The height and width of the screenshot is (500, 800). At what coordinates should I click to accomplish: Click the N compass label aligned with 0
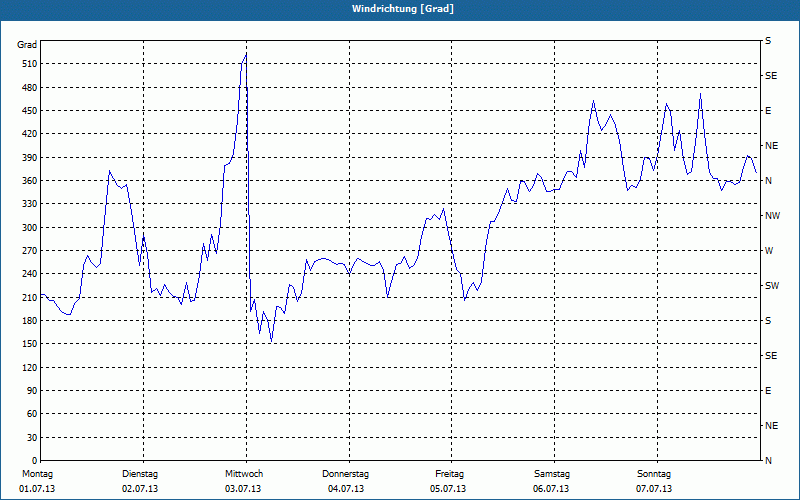click(769, 461)
